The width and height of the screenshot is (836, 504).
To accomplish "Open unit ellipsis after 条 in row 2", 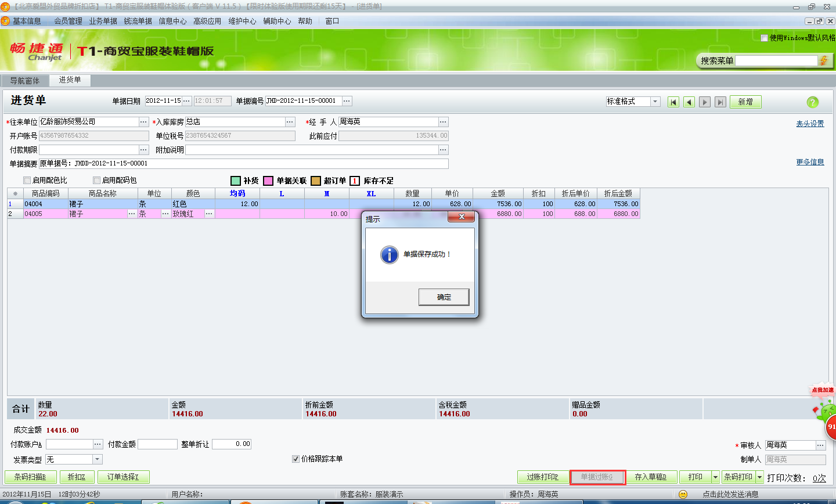I will coord(165,214).
